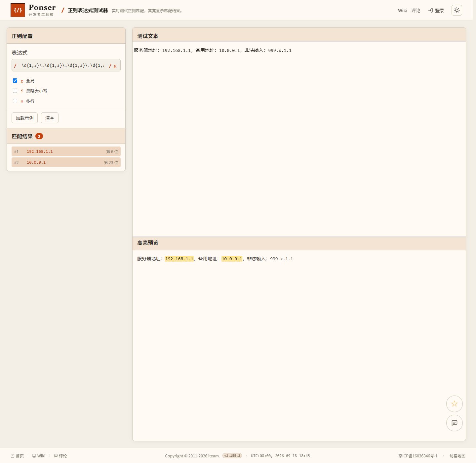The width and height of the screenshot is (476, 463).
Task: Open Wiki in the top navigation
Action: [x=403, y=11]
